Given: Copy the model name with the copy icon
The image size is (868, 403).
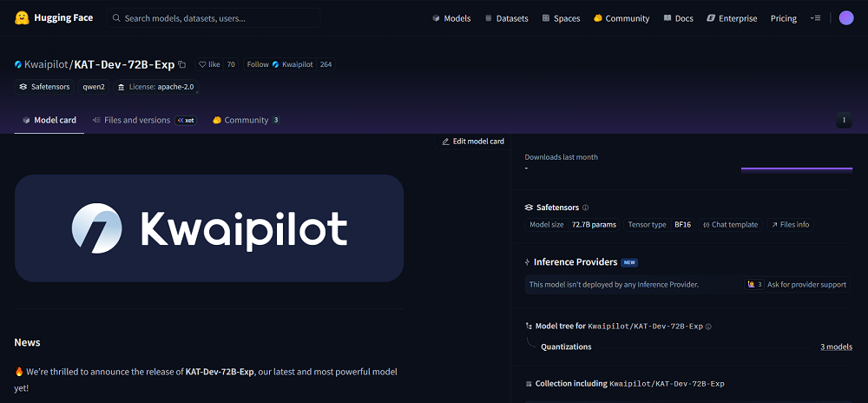Looking at the screenshot, I should tap(182, 64).
